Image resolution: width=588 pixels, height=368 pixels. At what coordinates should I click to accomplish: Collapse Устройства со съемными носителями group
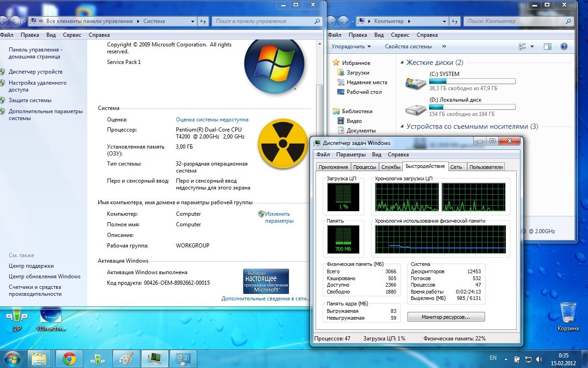point(402,126)
